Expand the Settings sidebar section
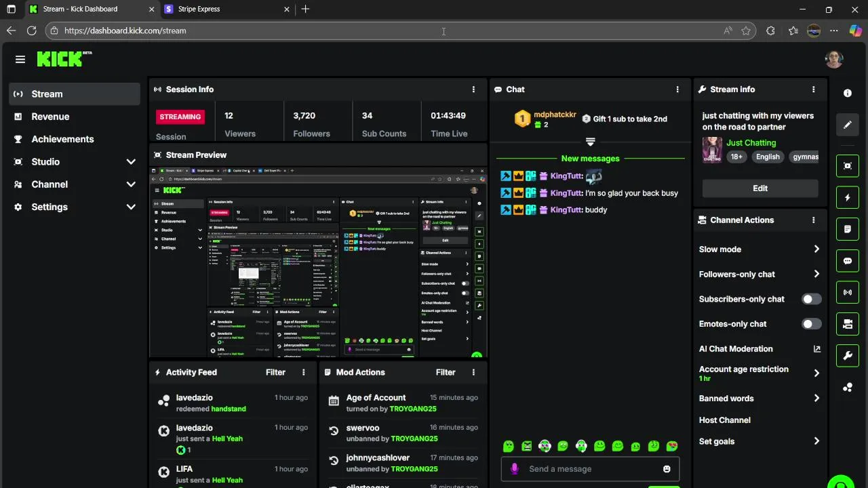 click(x=75, y=207)
